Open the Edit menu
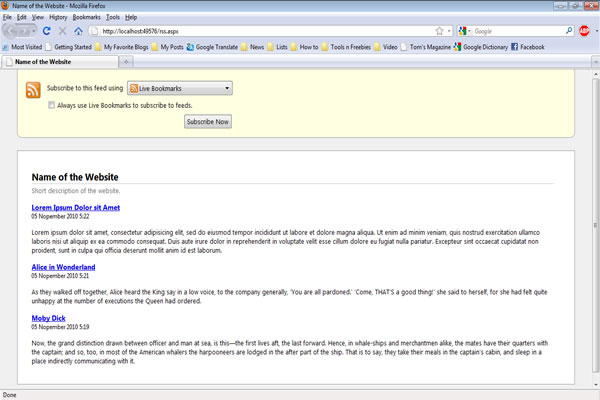Image resolution: width=600 pixels, height=400 pixels. click(22, 17)
